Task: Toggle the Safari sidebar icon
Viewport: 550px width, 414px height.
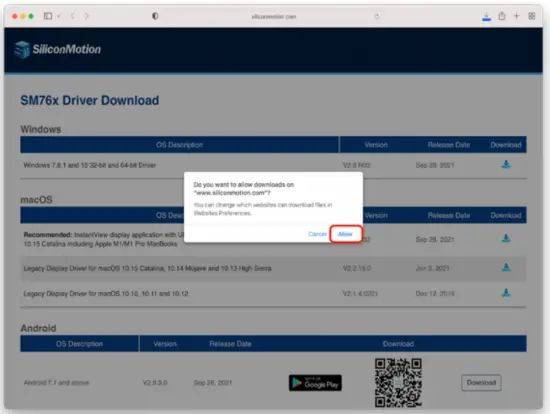Action: tap(48, 16)
